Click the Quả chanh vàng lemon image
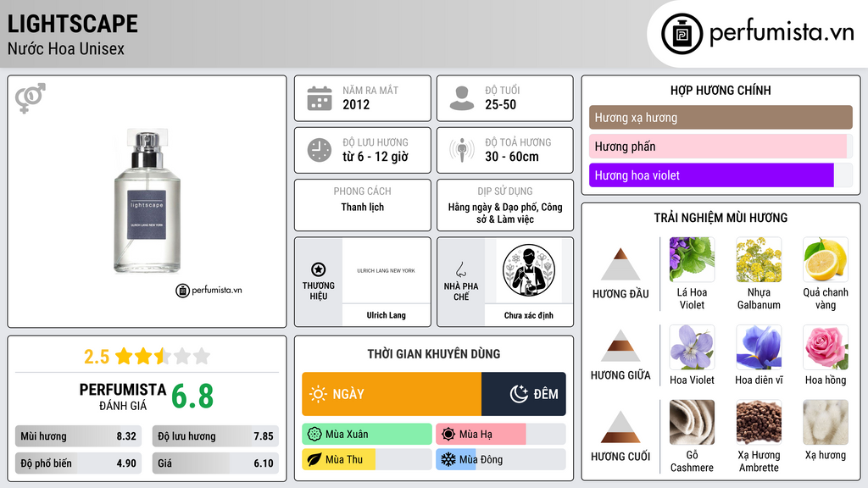 click(826, 259)
